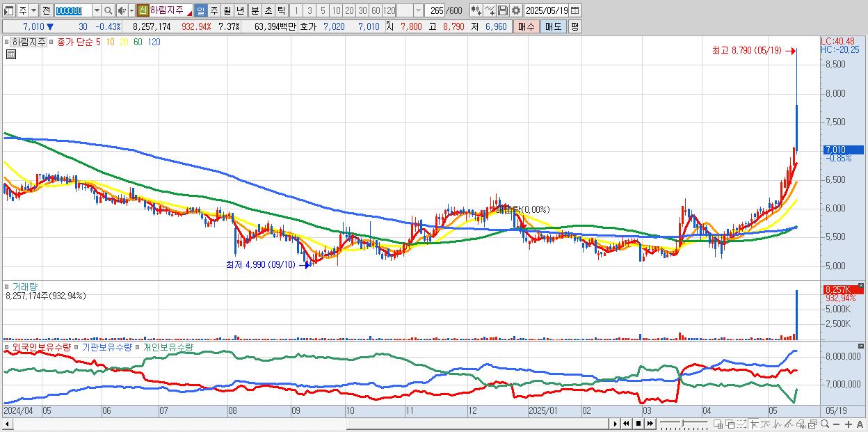Click the rewind button on bottom bar

point(626,424)
